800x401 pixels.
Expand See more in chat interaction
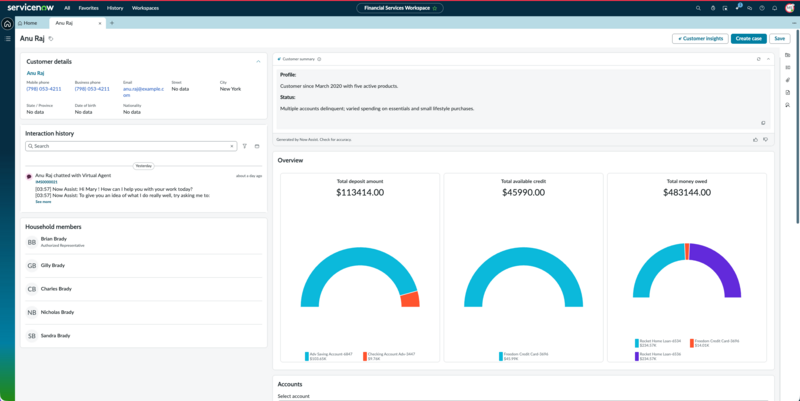[43, 202]
